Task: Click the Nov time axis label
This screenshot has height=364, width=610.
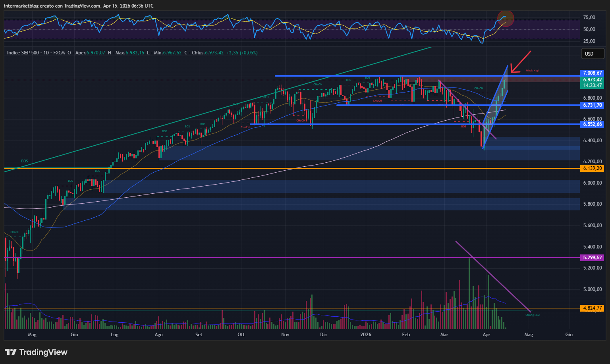Action: 285,335
